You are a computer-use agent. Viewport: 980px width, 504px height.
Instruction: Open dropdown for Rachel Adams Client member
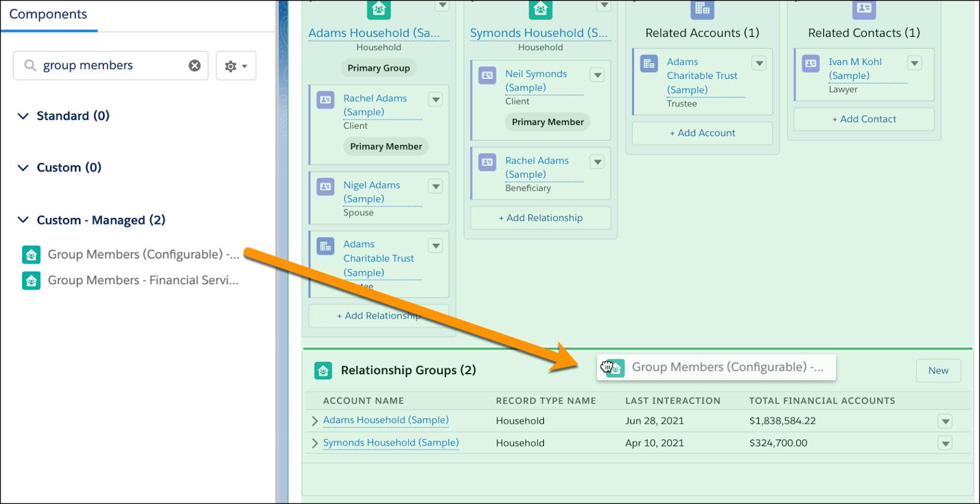[435, 99]
